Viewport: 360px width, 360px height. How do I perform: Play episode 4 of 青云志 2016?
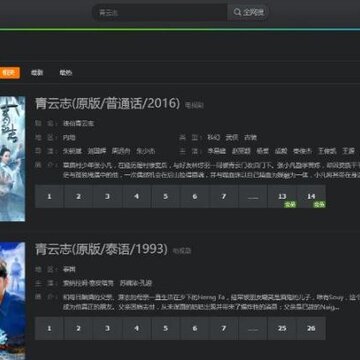(x=136, y=196)
